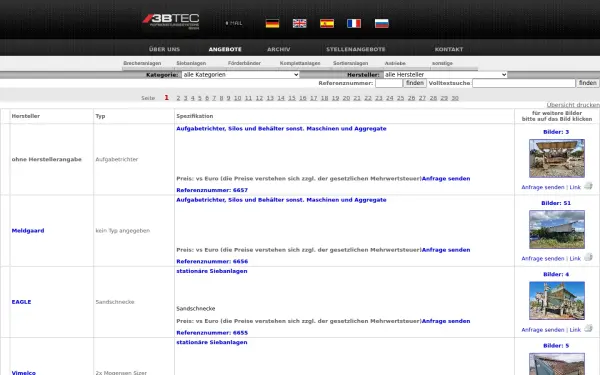Click Anfrage senden under the 6657 thumbnail
Screen dimensions: 600x375
[x=543, y=187]
